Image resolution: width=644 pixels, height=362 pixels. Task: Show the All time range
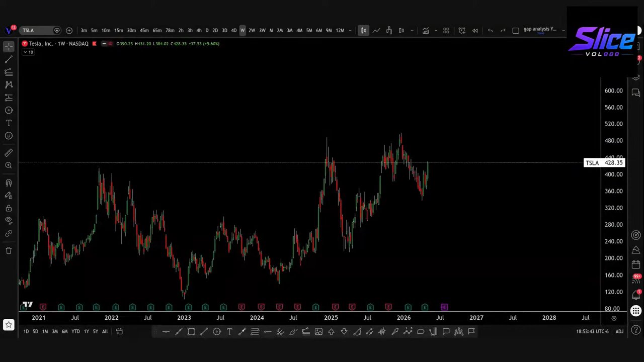coord(105,331)
